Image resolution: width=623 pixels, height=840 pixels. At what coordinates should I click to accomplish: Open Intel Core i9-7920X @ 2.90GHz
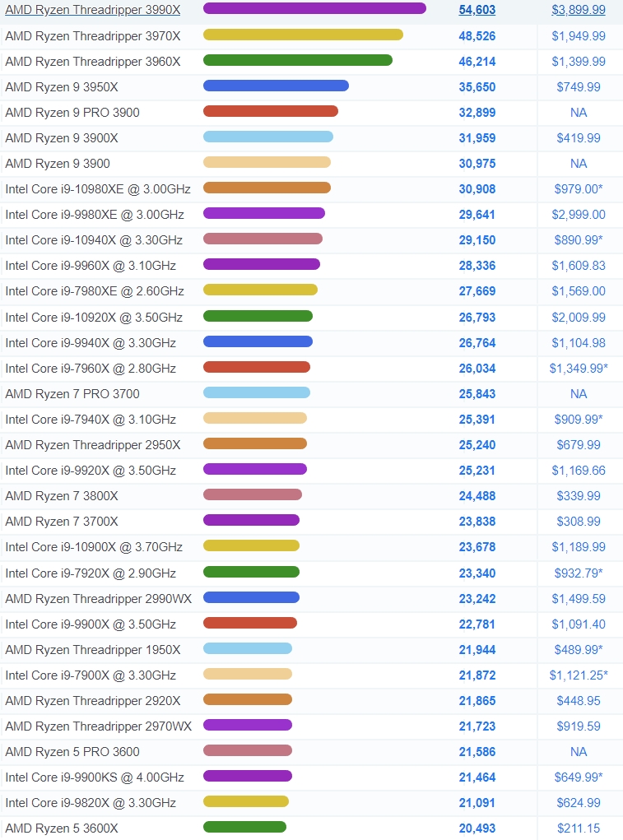point(91,573)
